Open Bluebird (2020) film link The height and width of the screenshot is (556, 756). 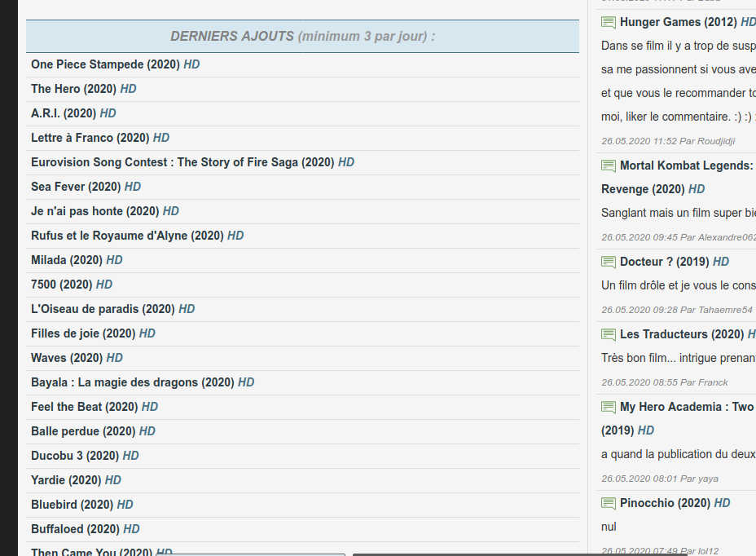[82, 505]
